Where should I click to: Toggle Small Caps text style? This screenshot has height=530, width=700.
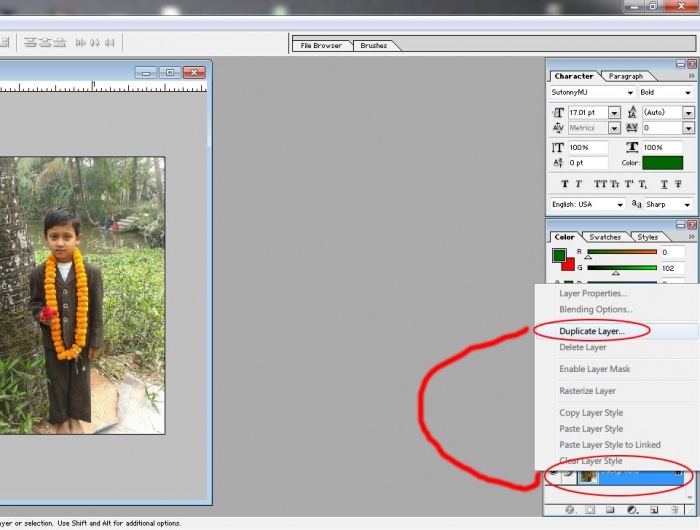tap(615, 184)
